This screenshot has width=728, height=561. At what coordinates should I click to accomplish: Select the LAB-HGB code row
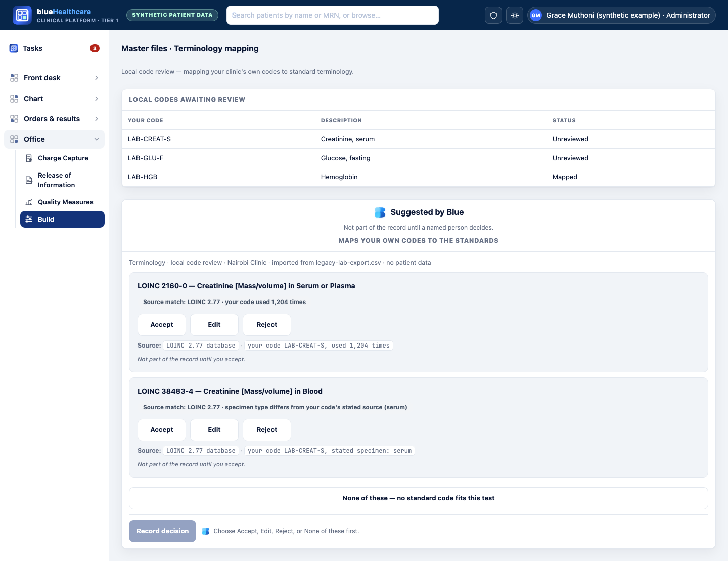coord(419,177)
